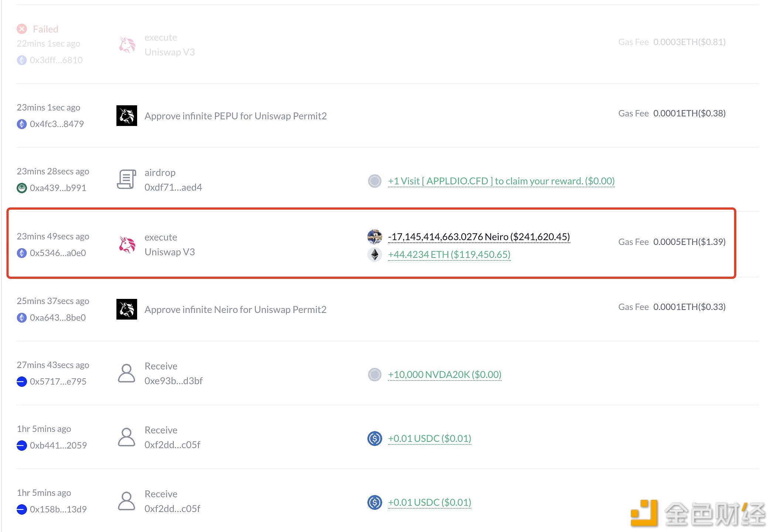Click the USDC coin icon in the 0xb441...2059 row
This screenshot has width=771, height=532.
375,439
